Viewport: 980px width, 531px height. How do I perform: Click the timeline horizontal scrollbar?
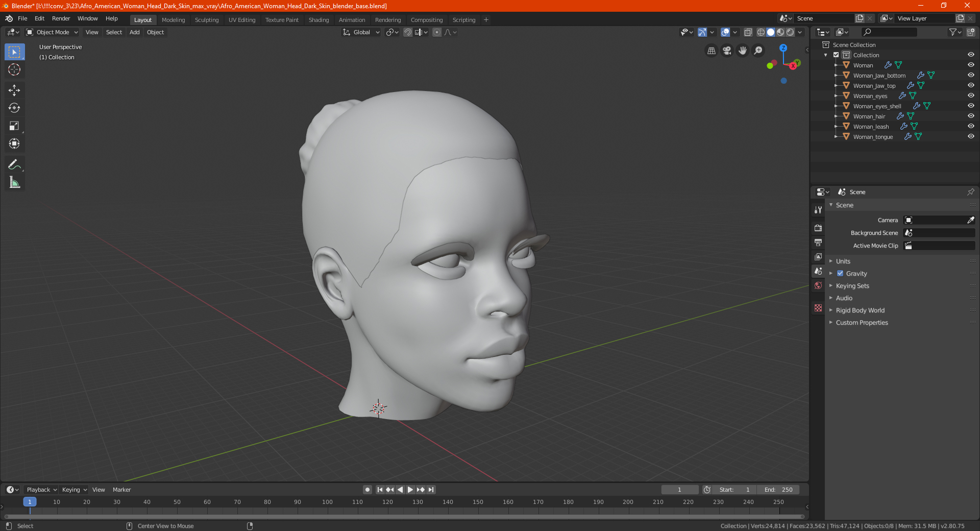click(x=404, y=517)
